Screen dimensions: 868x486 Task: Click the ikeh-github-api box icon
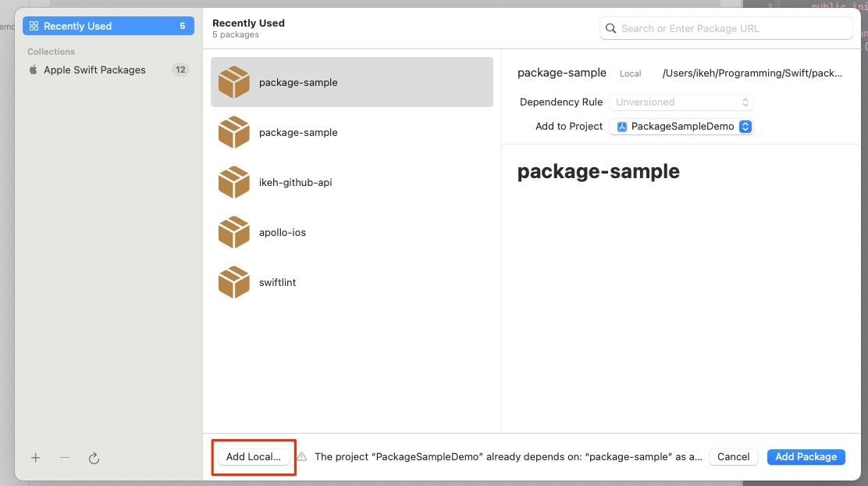234,182
